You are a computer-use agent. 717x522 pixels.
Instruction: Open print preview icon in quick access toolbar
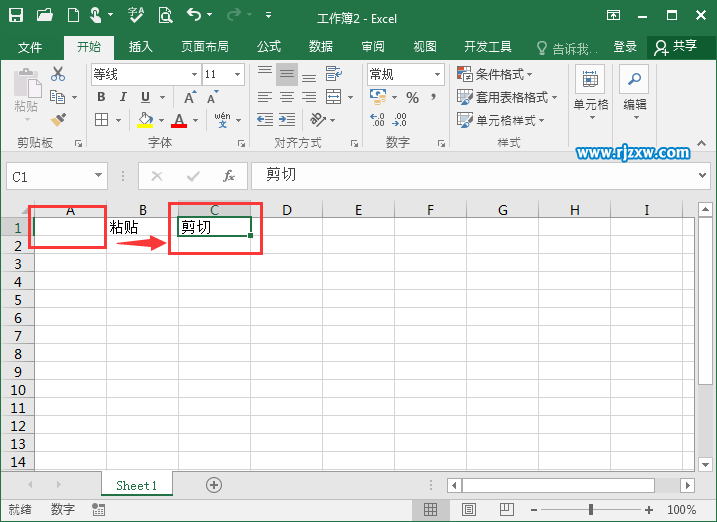tap(165, 15)
